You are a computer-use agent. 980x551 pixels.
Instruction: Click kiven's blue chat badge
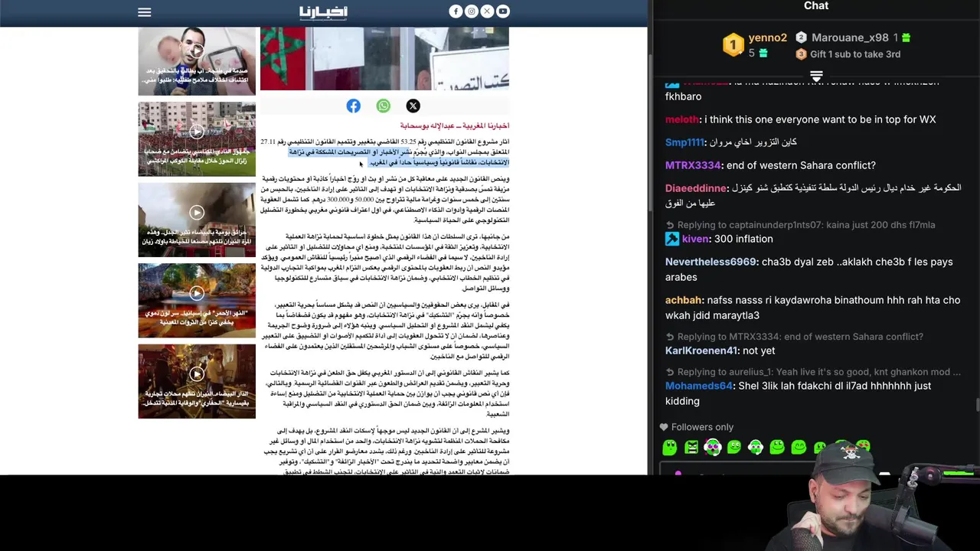671,239
